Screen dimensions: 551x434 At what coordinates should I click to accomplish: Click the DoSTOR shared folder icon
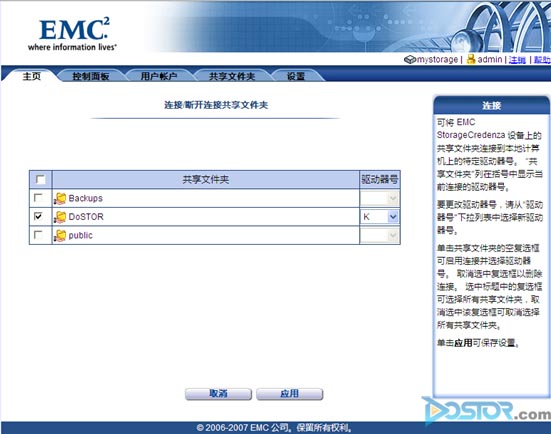(60, 217)
